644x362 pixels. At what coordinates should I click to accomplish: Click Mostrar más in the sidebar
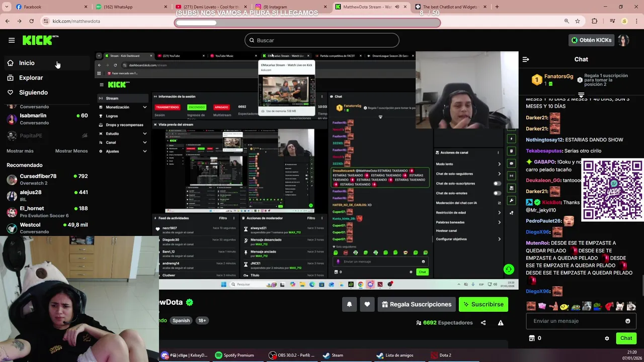(x=20, y=151)
